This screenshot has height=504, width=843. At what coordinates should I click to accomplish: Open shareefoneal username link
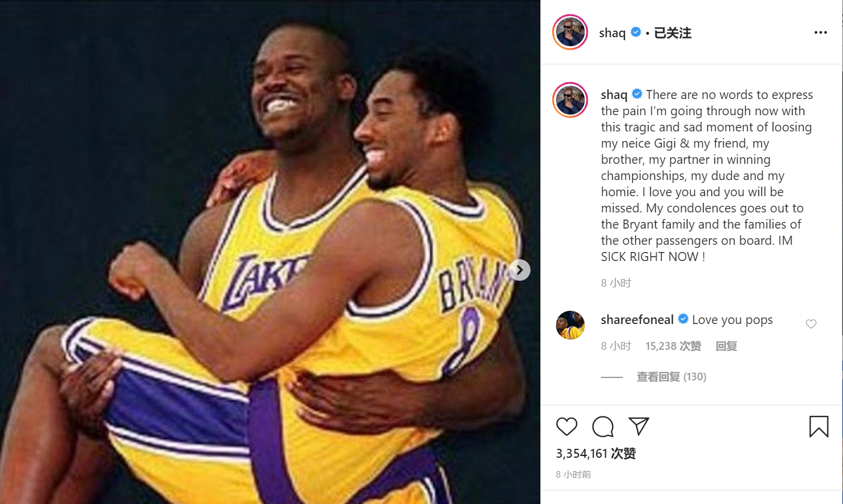point(637,320)
